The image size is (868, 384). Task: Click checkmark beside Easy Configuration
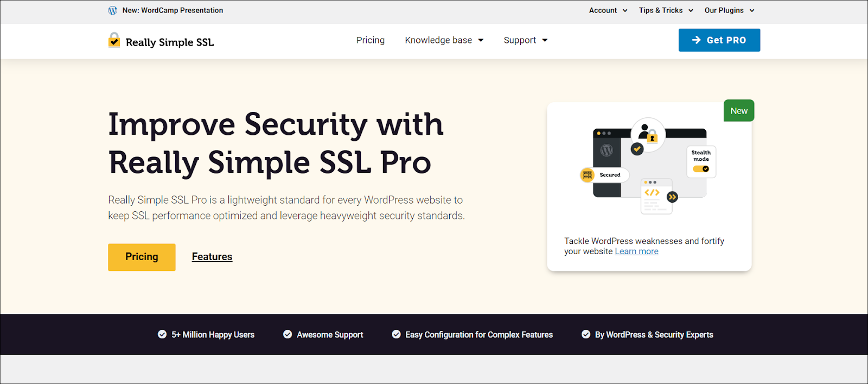point(396,335)
